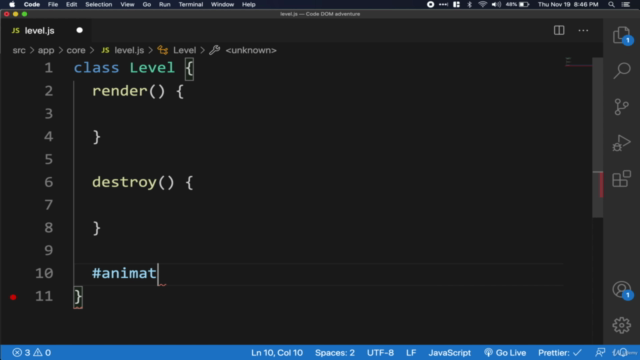The width and height of the screenshot is (640, 360).
Task: Click the editor minimap overview
Action: pyautogui.click(x=578, y=62)
